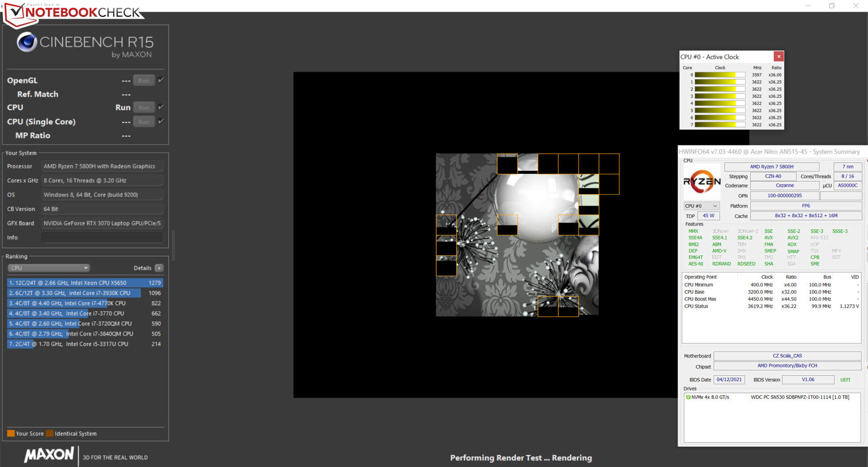Click the green NVMe drive status icon

click(688, 397)
